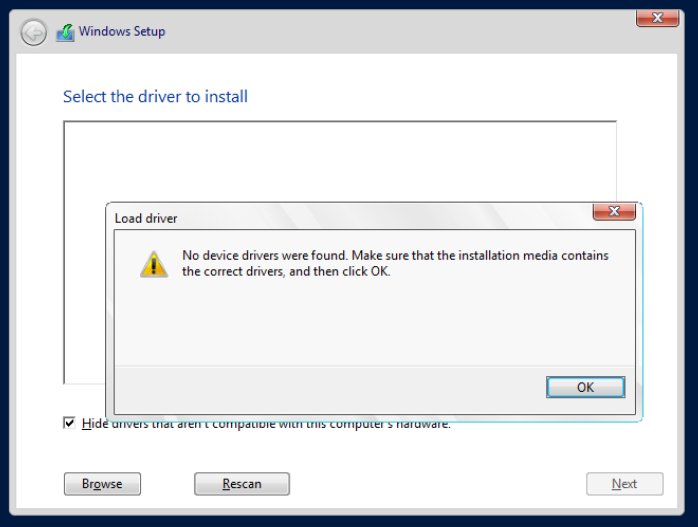Viewport: 698px width, 527px height.
Task: Click the Windows Setup title text
Action: [122, 32]
